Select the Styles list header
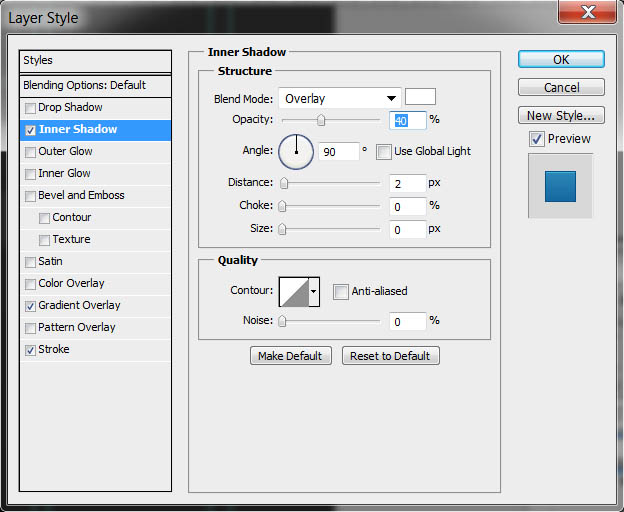624x512 pixels. pyautogui.click(x=96, y=61)
